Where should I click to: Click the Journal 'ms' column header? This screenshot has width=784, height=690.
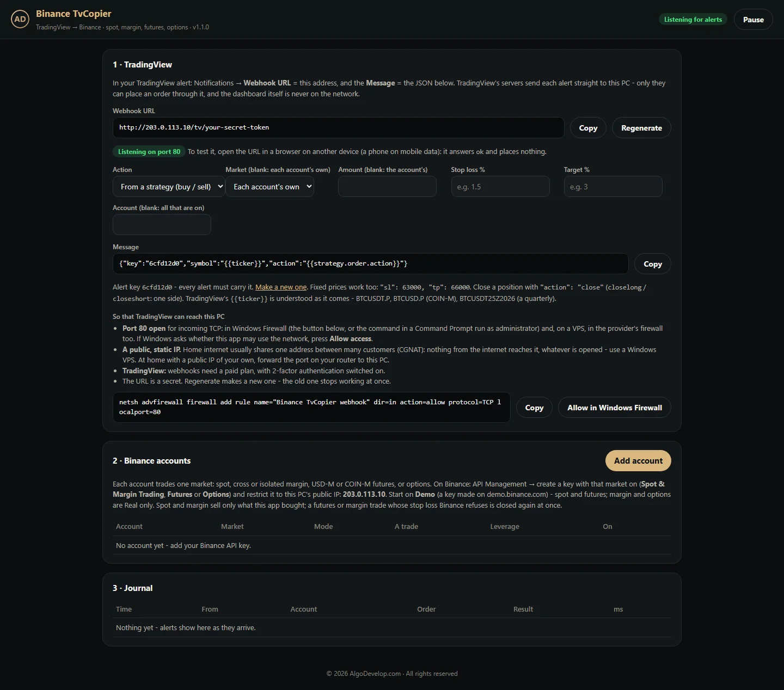[x=618, y=609]
